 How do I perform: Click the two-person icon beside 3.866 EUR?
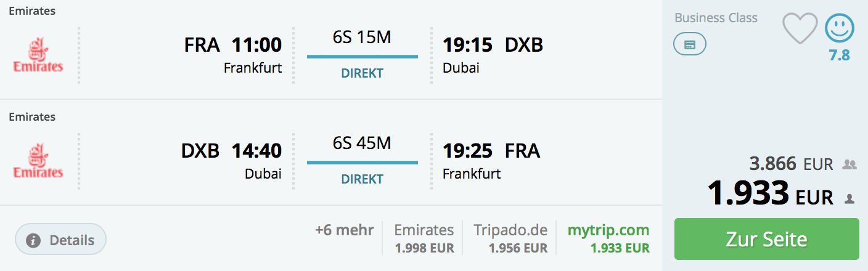[850, 164]
